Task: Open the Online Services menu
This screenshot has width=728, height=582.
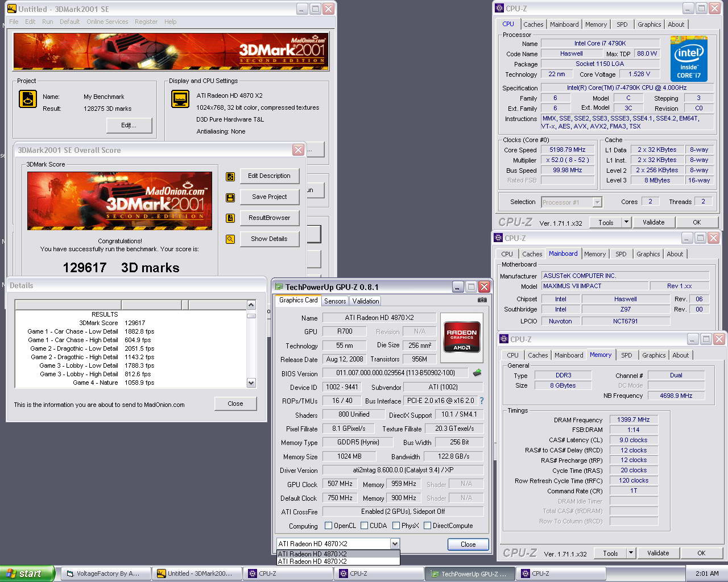Action: click(x=107, y=22)
